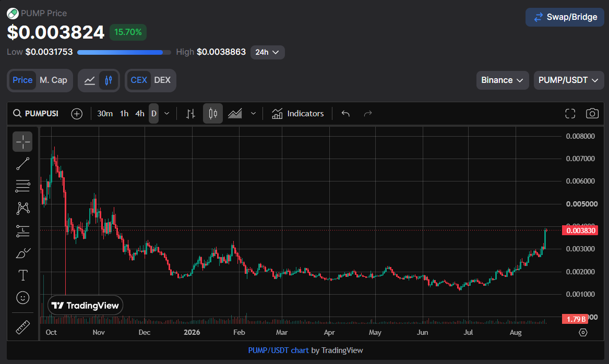
Task: Add a symbol to compare
Action: pyautogui.click(x=77, y=114)
